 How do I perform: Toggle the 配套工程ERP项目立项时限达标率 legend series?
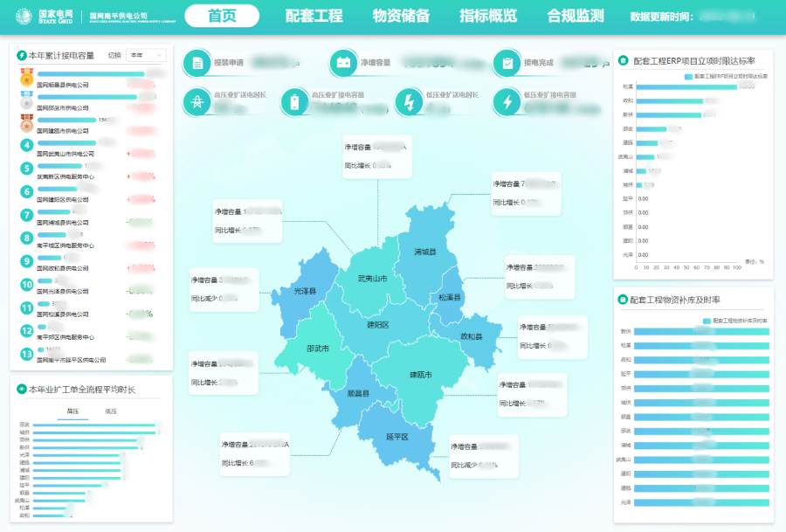(725, 76)
